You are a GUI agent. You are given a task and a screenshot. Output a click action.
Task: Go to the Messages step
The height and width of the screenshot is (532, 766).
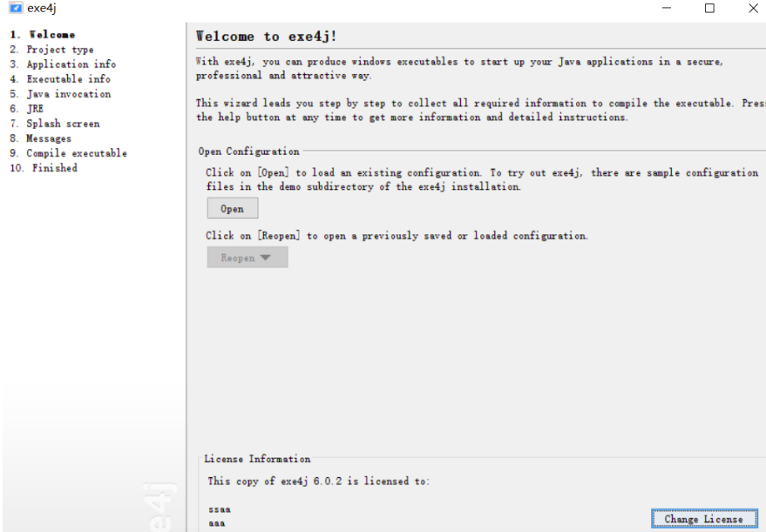(41, 138)
